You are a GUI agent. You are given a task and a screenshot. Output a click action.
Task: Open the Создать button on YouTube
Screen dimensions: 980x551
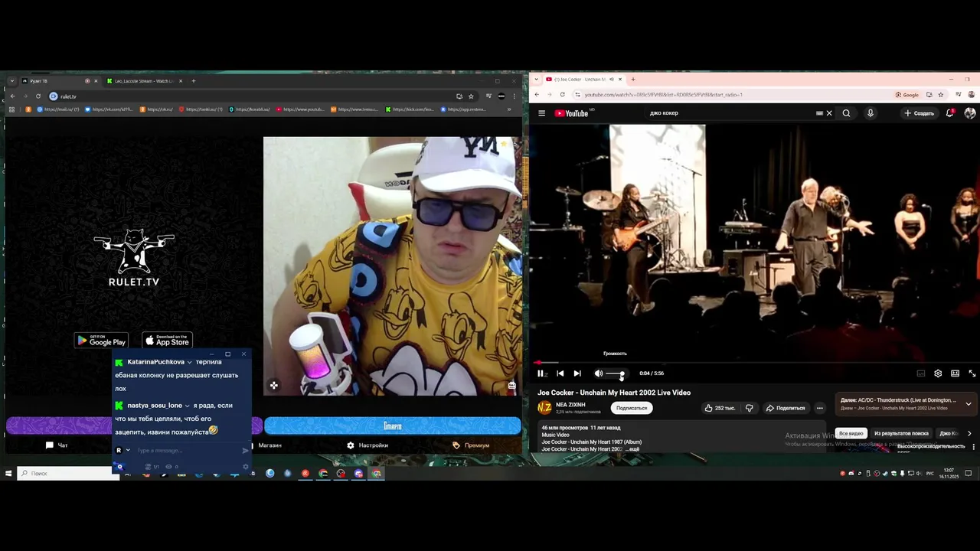(919, 113)
